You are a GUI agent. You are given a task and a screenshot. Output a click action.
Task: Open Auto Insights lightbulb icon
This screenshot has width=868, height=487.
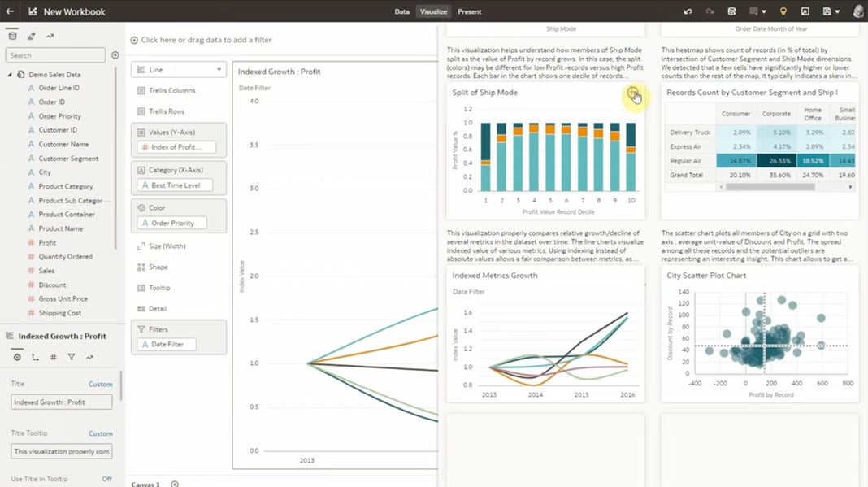pos(782,11)
